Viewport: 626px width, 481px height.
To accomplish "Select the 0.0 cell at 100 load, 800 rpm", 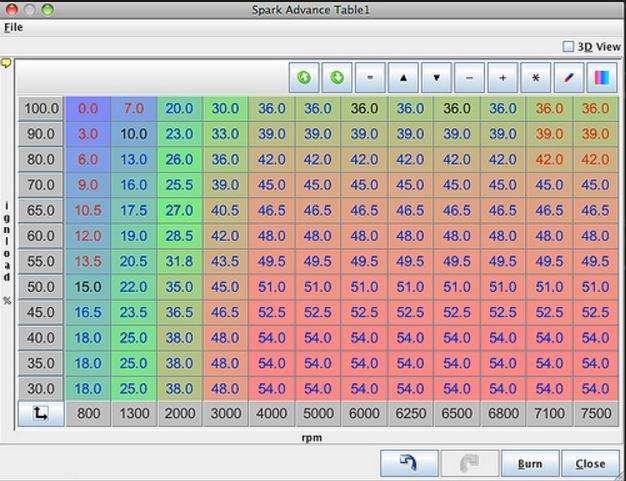I will [88, 109].
